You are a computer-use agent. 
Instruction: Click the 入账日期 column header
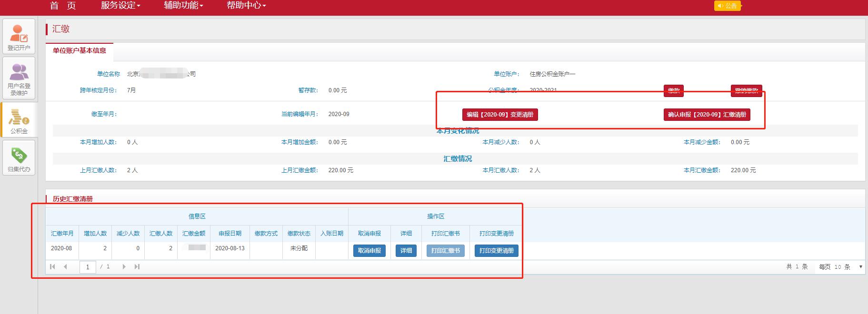(332, 234)
